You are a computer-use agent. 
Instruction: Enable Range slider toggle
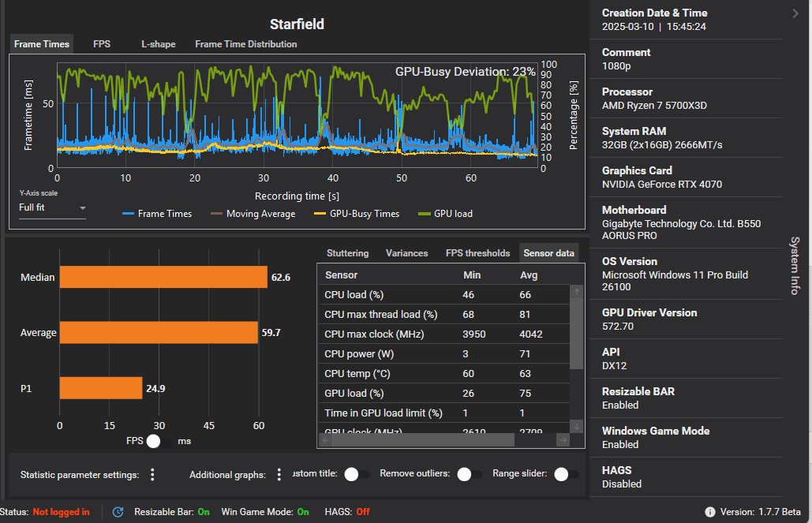click(567, 474)
